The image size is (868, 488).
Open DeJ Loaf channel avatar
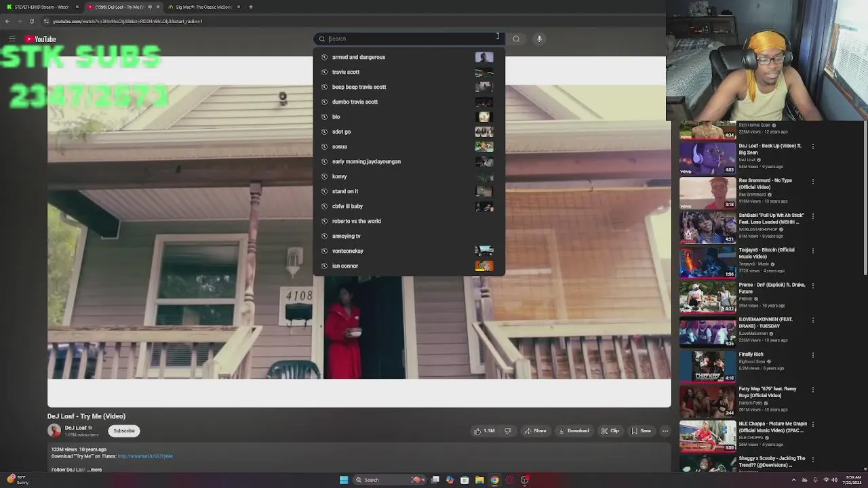pos(54,430)
